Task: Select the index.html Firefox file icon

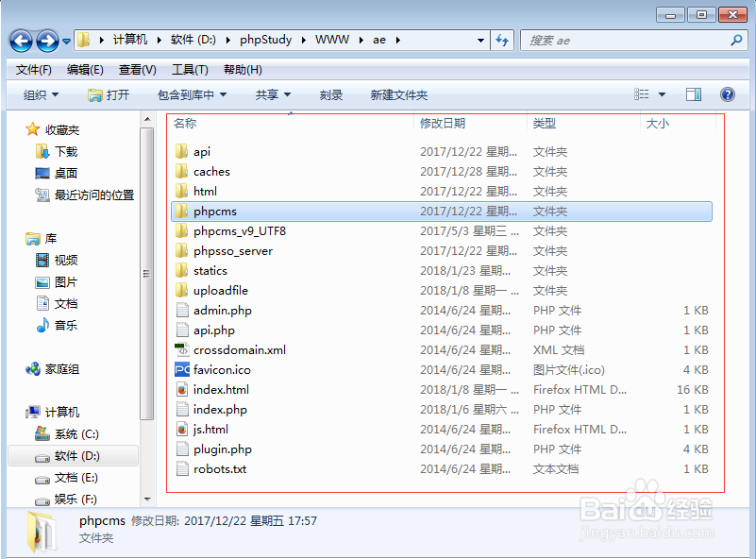Action: (x=182, y=389)
